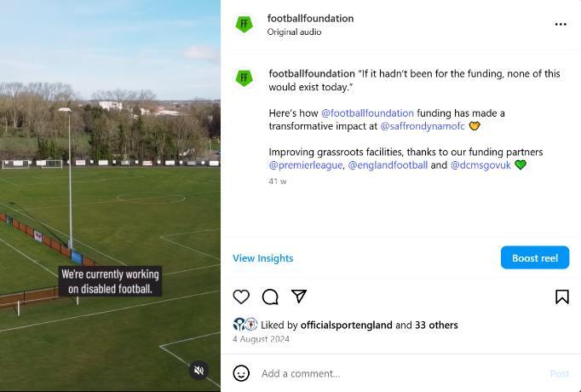Open the @englandfootball mention
581x392 pixels.
tap(388, 164)
